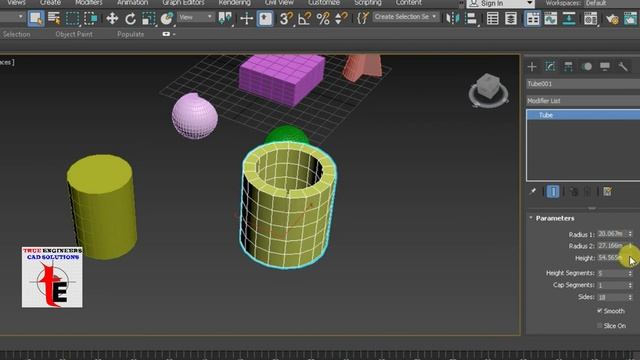Toggle the Spinner Snap button
Image resolution: width=640 pixels, height=360 pixels.
point(341,18)
